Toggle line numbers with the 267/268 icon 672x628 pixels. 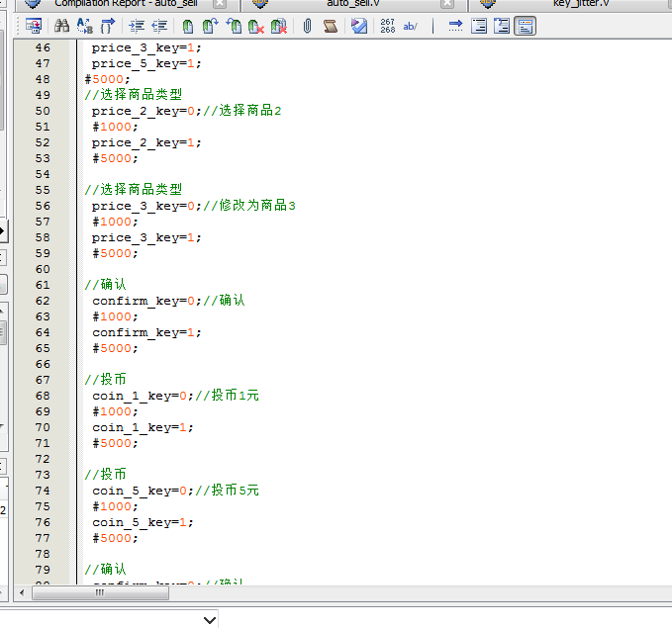387,26
